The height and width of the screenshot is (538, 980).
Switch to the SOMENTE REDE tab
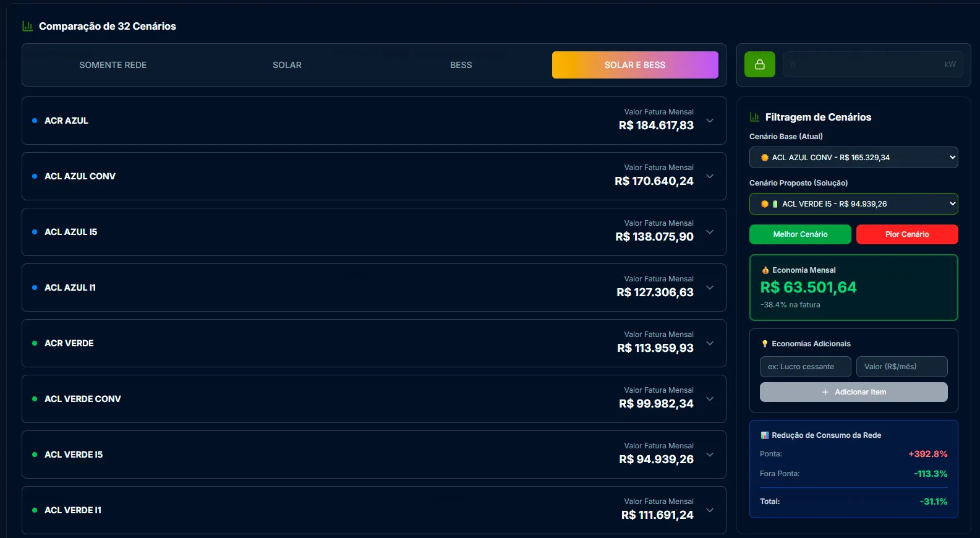[x=113, y=65]
